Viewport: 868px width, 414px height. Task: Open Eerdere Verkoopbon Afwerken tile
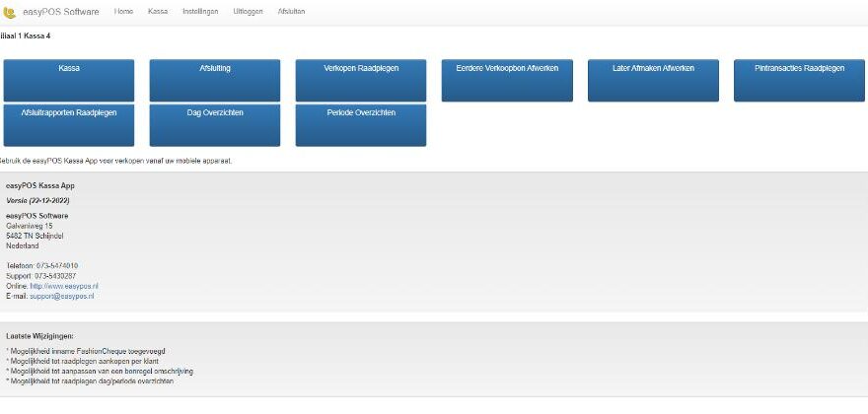(x=507, y=80)
